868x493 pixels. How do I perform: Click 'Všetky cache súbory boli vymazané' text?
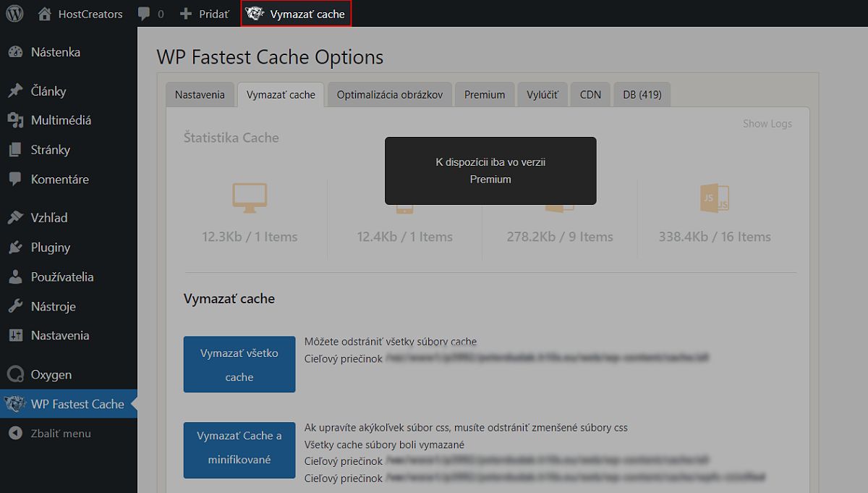(384, 444)
